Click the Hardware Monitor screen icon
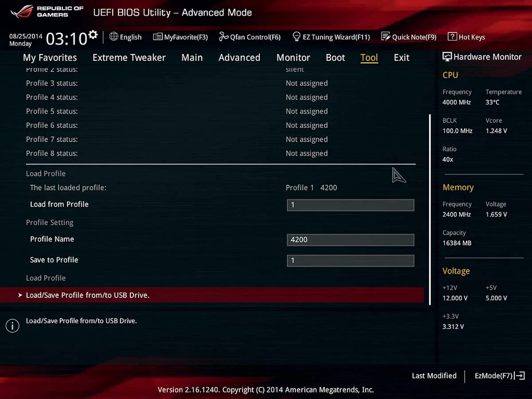532x399 pixels. point(447,57)
